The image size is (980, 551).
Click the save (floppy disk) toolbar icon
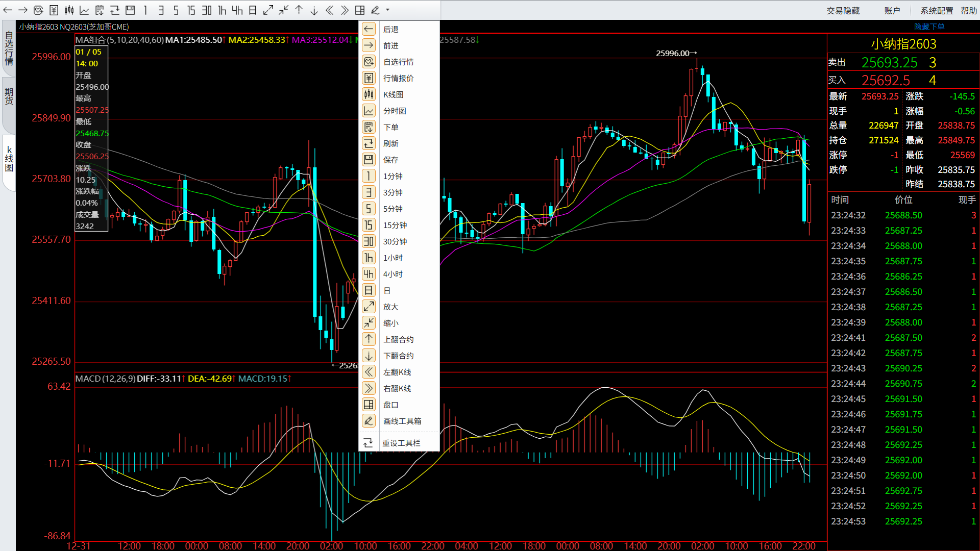[x=130, y=10]
